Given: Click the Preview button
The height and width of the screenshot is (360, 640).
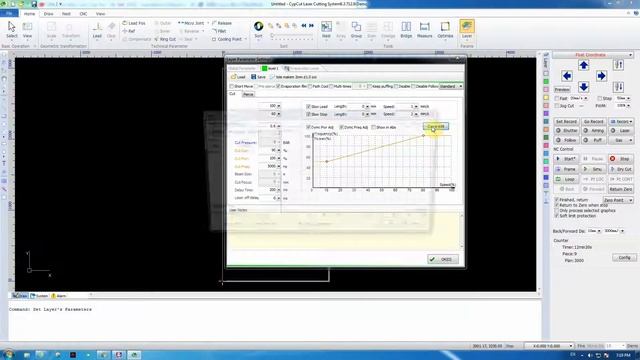Looking at the screenshot, I should pos(562,89).
